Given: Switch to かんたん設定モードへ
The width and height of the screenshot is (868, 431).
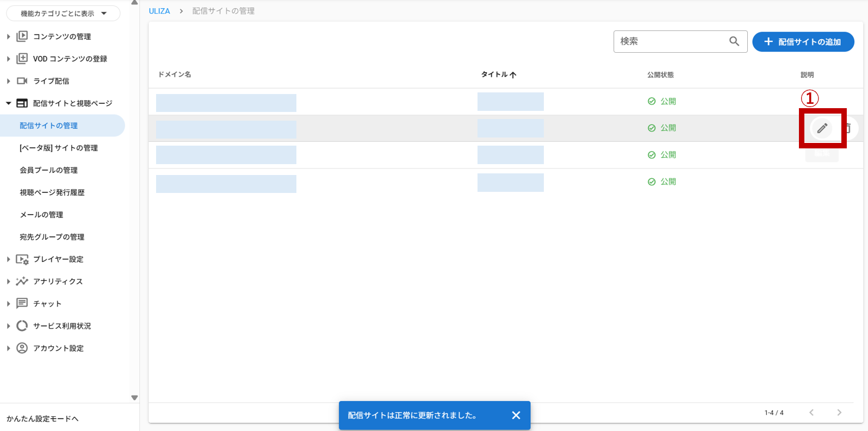Looking at the screenshot, I should click(42, 418).
